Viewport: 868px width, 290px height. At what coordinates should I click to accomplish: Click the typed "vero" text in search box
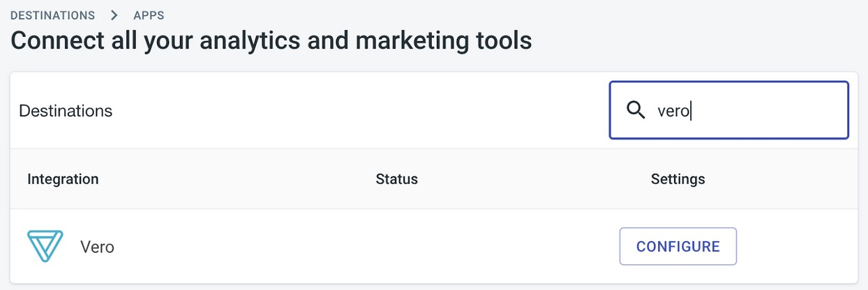(673, 111)
